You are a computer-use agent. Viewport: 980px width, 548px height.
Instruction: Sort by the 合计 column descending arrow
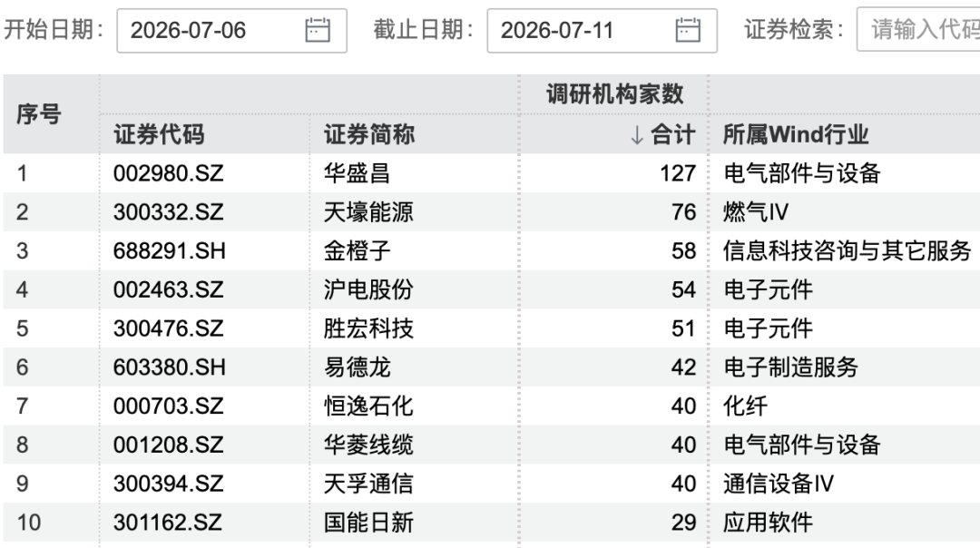[x=636, y=134]
